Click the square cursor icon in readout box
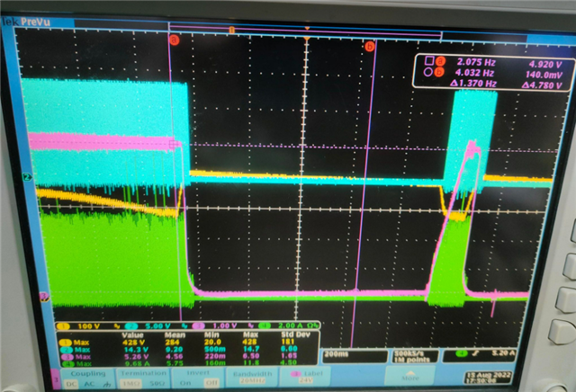576x392 pixels. (428, 60)
